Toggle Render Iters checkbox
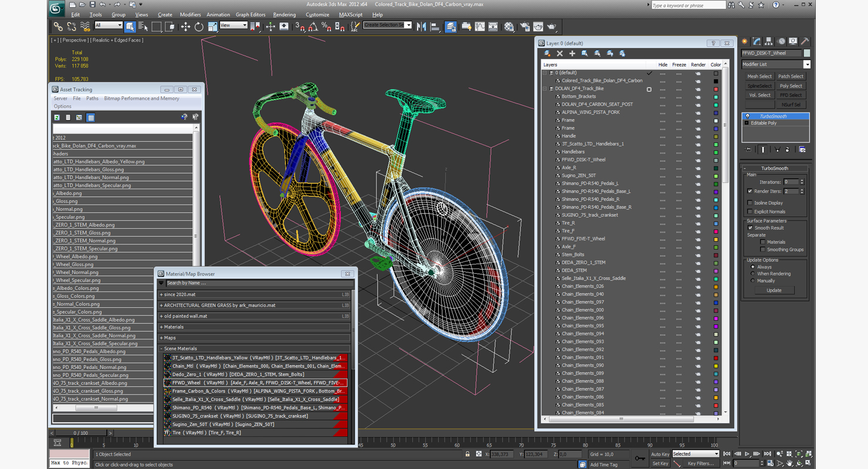The height and width of the screenshot is (469, 868). [x=750, y=191]
